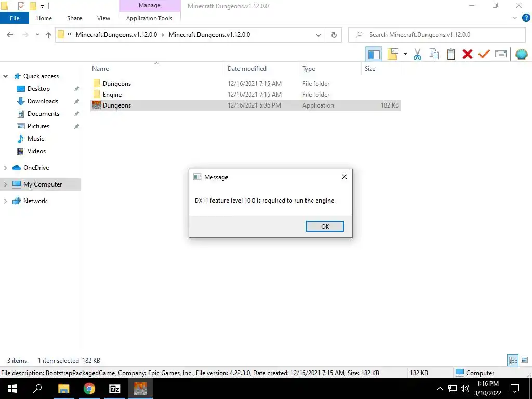Screen dimensions: 532x399
Task: Open the notification action center
Action: click(x=515, y=389)
